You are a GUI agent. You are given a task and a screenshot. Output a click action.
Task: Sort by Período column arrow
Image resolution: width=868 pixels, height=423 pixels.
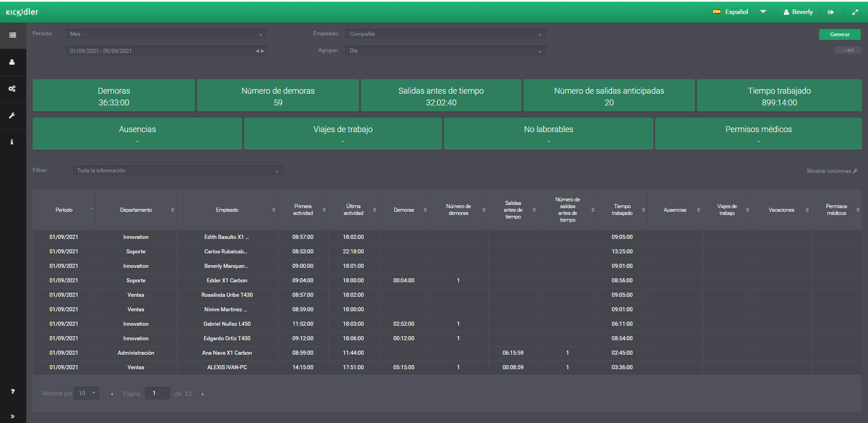[91, 209]
